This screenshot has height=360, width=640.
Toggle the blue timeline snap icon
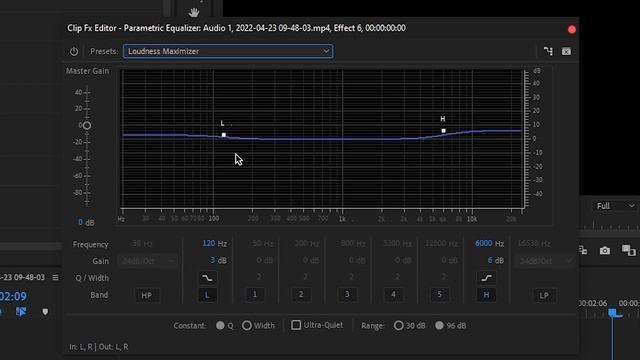click(21, 312)
